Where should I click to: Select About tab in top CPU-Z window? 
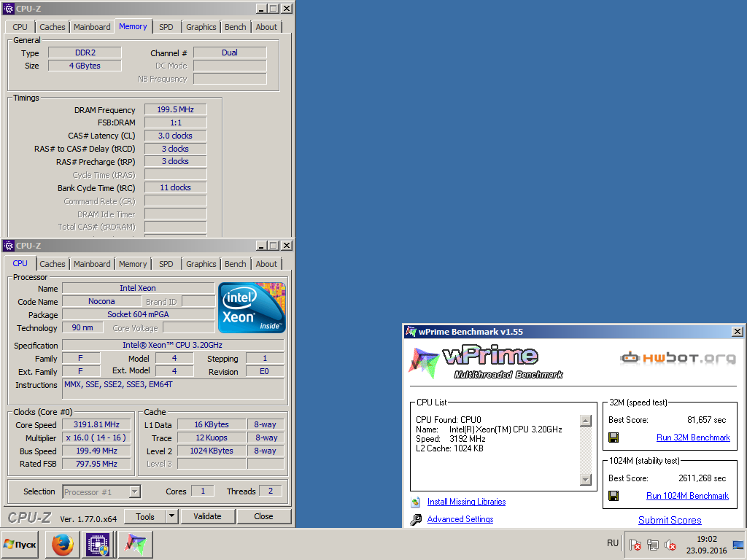tap(266, 27)
